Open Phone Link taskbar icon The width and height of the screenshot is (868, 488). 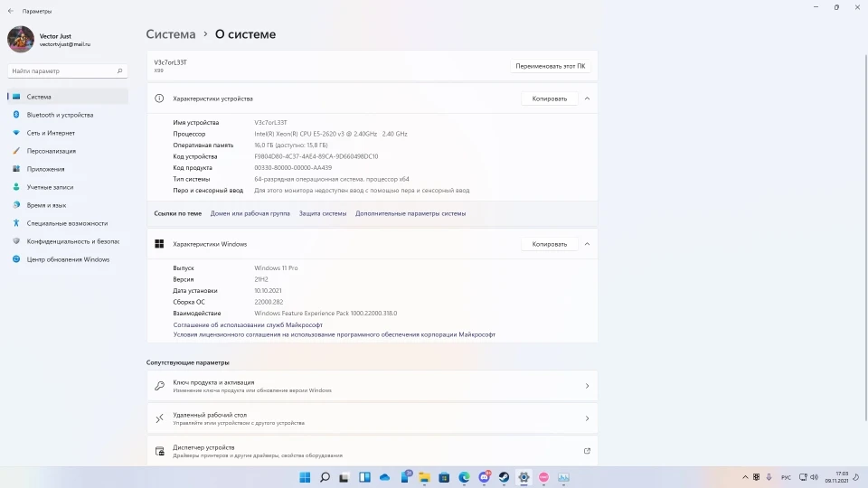click(x=406, y=477)
